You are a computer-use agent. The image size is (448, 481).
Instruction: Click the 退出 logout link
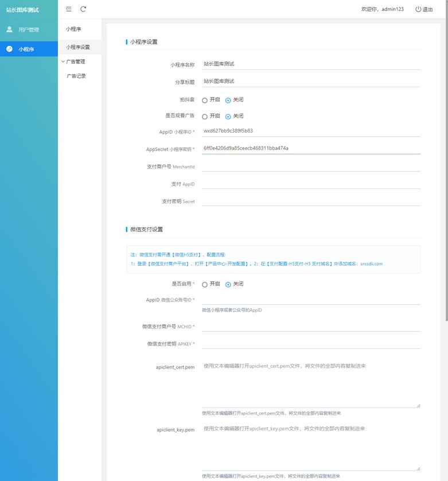click(x=427, y=9)
